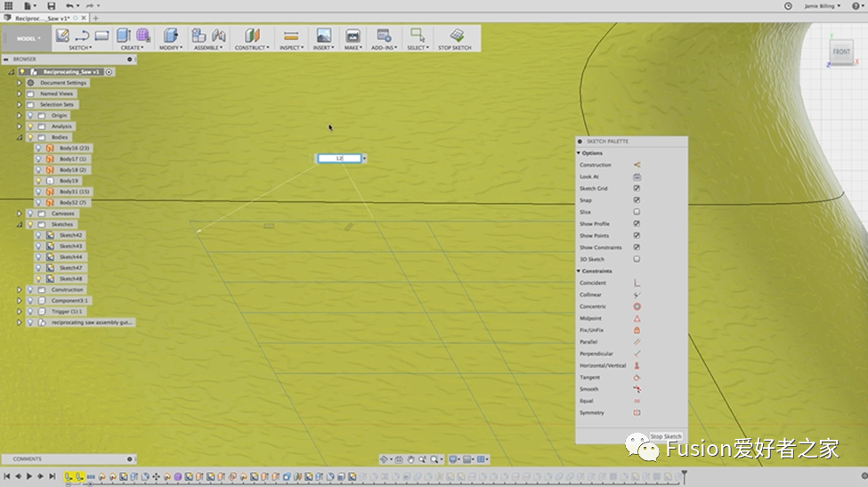This screenshot has height=487, width=868.
Task: Disable the Snap checkbox
Action: tap(637, 200)
